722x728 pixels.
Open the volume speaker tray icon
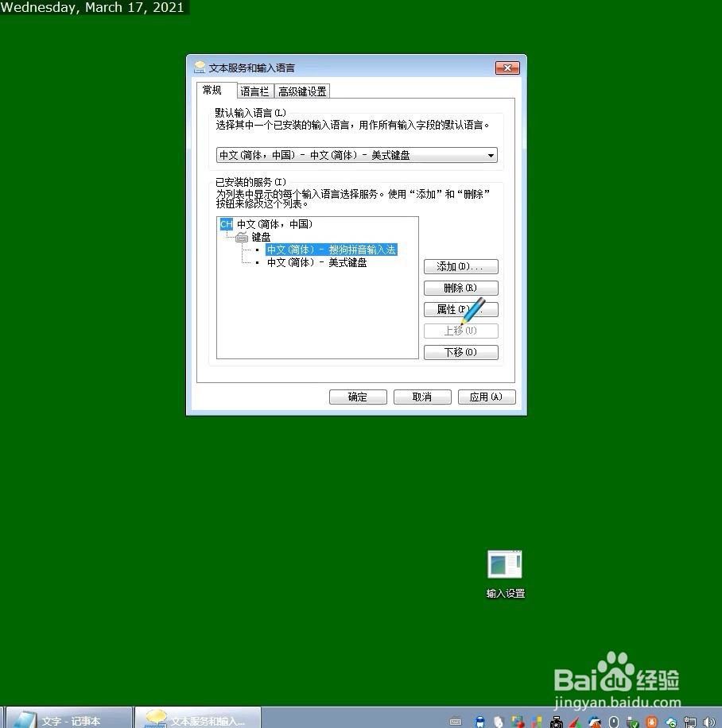(x=709, y=722)
